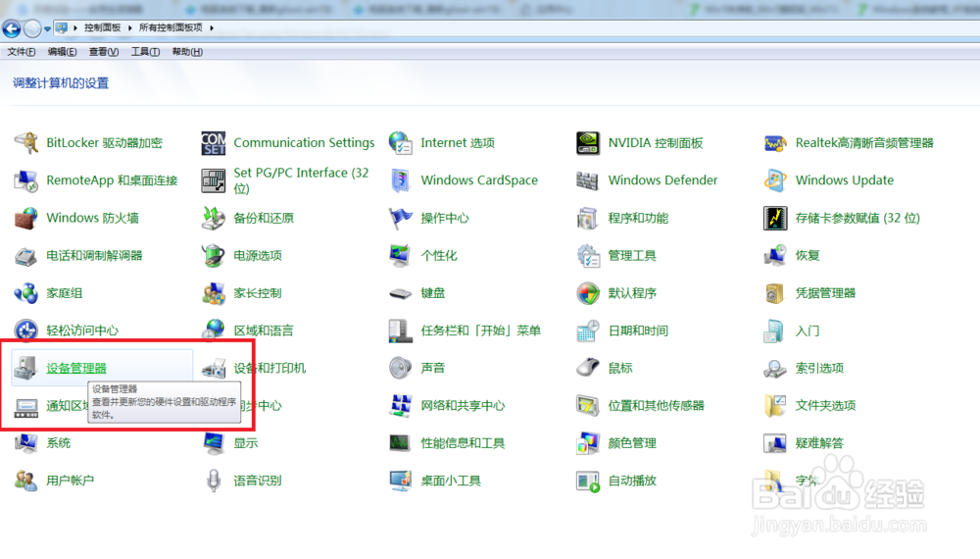Open the 文件(F) menu

tap(22, 52)
